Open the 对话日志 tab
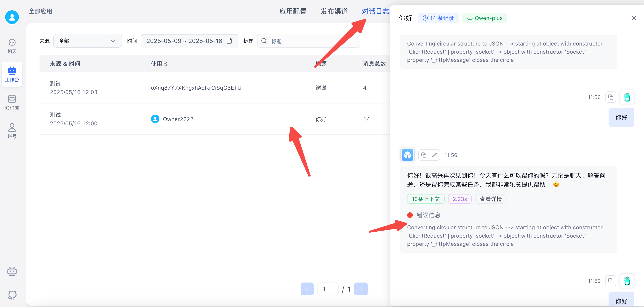The image size is (644, 307). [375, 12]
